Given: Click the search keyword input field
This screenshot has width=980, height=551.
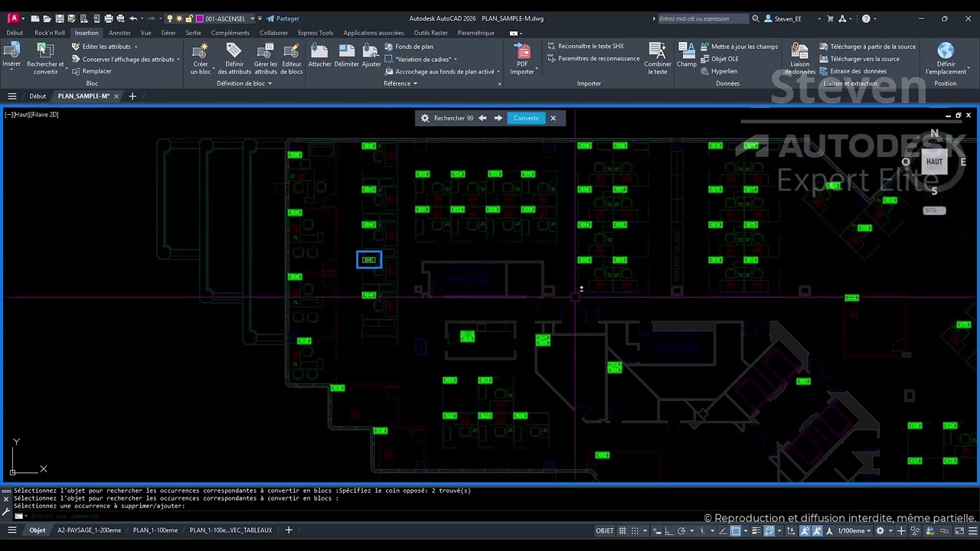Looking at the screenshot, I should tap(703, 18).
